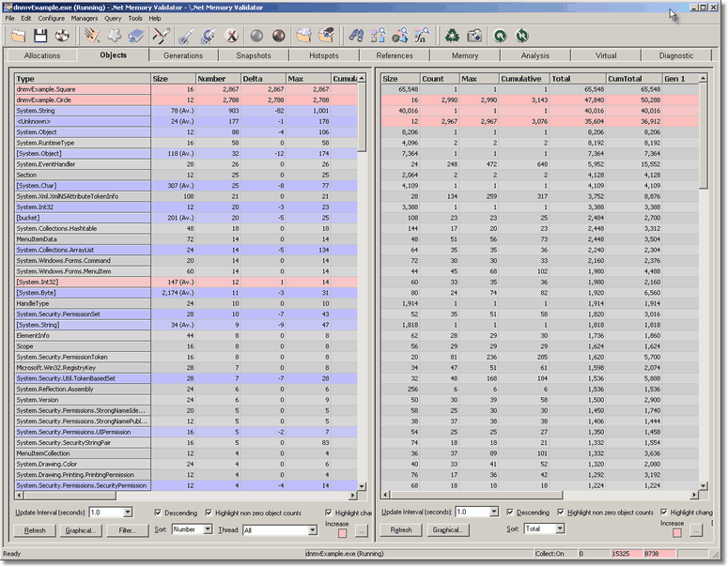The width and height of the screenshot is (728, 567).
Task: Select the dnmvExample.Square row
Action: coord(186,89)
